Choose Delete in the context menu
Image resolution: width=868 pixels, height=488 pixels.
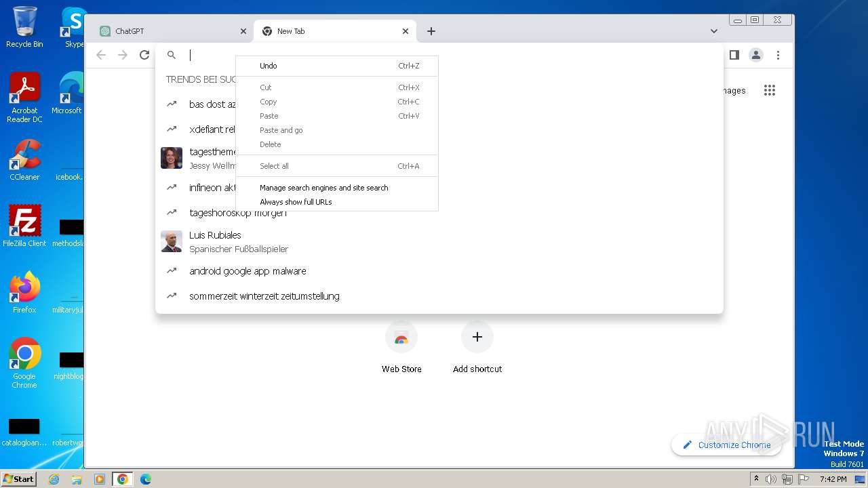pyautogui.click(x=337, y=144)
